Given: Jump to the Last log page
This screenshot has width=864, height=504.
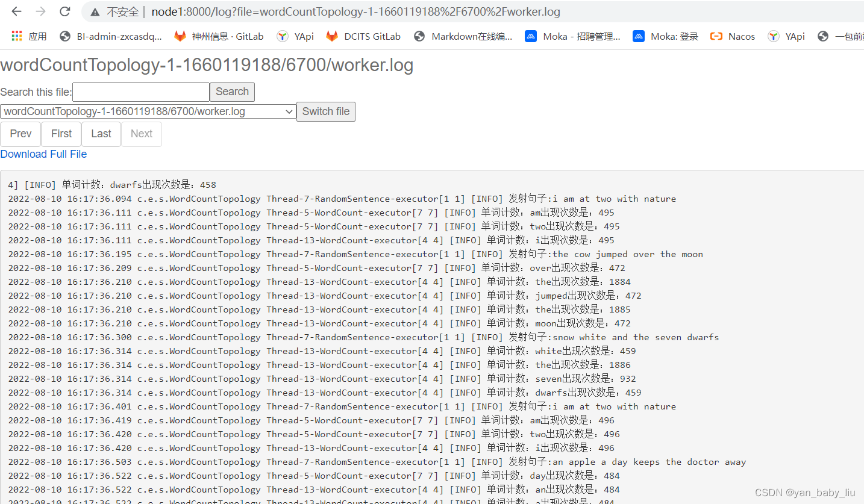Looking at the screenshot, I should click(101, 134).
